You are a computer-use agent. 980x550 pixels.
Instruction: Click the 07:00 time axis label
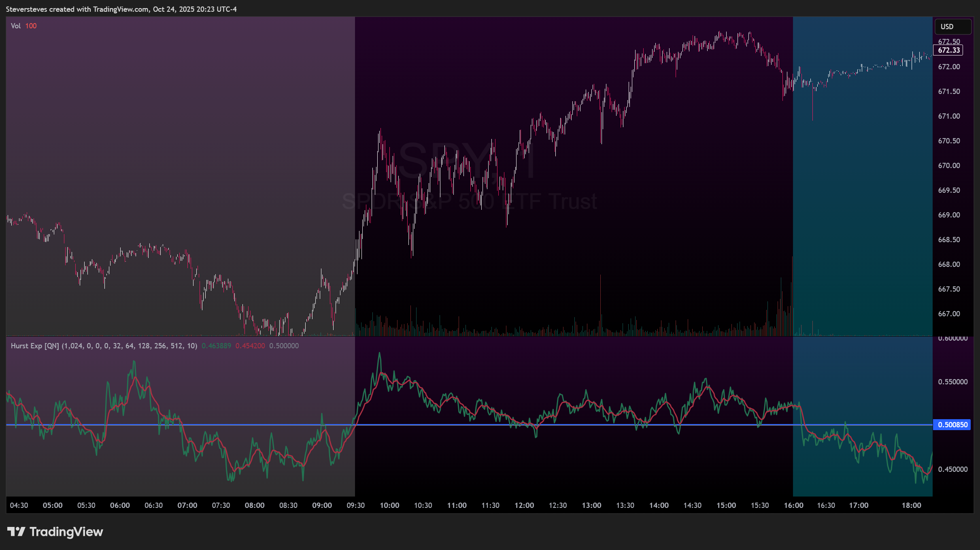tap(187, 505)
